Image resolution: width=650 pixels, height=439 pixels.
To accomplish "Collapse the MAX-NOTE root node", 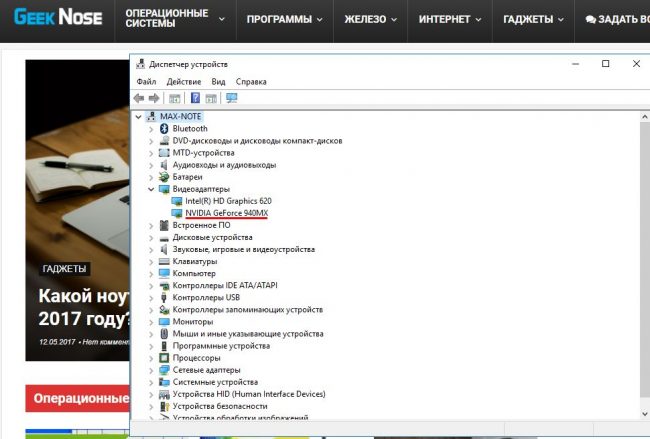I will click(139, 117).
